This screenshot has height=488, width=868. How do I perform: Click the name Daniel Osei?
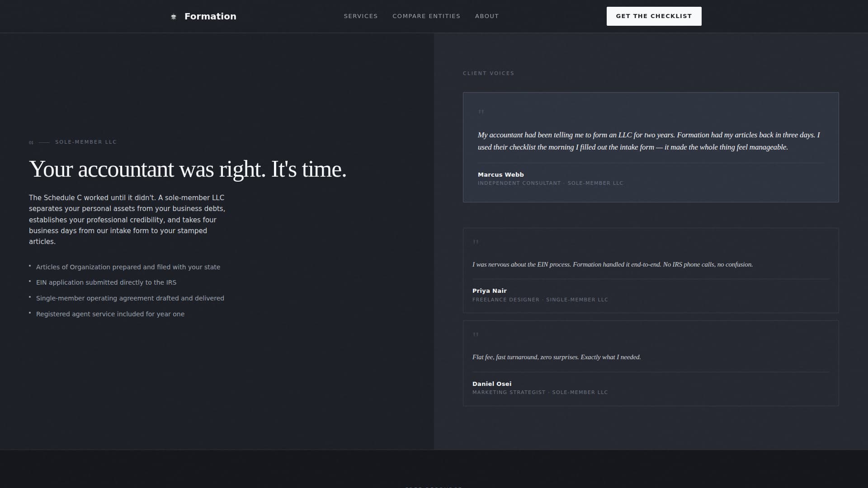click(x=492, y=384)
